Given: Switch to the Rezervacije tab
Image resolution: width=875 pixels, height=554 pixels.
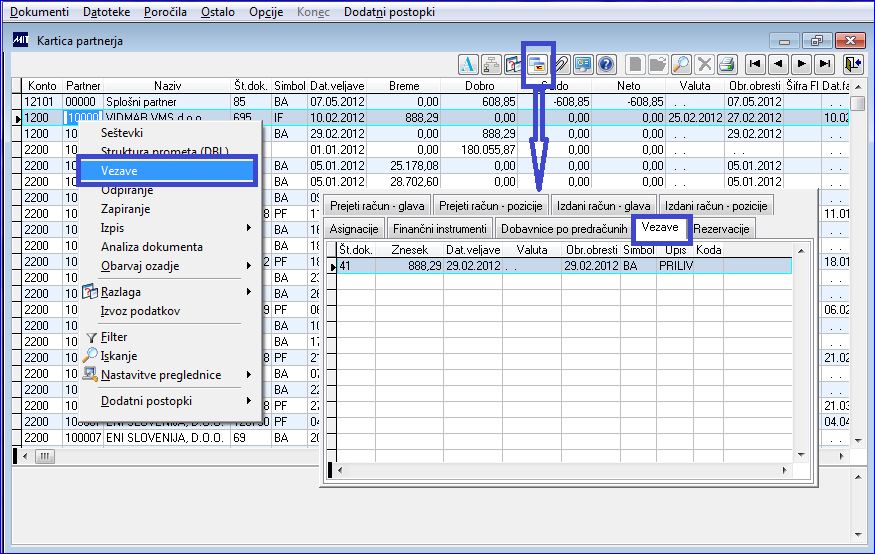Looking at the screenshot, I should point(721,229).
